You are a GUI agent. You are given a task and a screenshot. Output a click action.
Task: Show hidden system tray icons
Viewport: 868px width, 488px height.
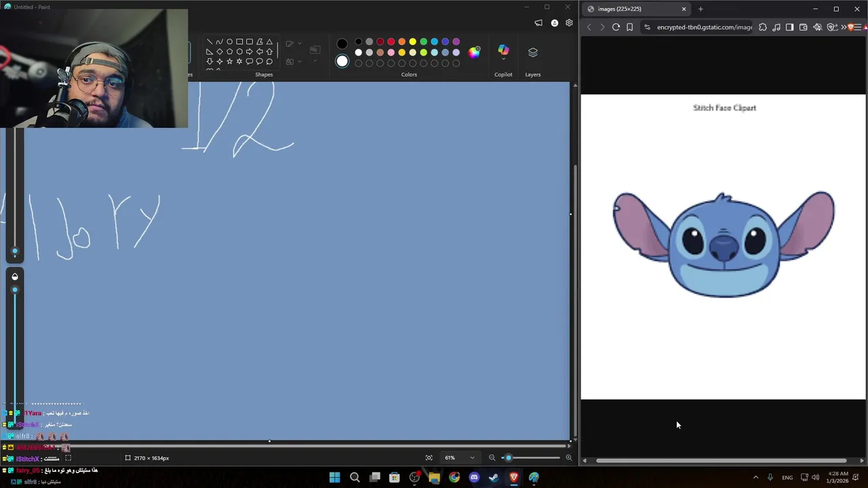(755, 477)
